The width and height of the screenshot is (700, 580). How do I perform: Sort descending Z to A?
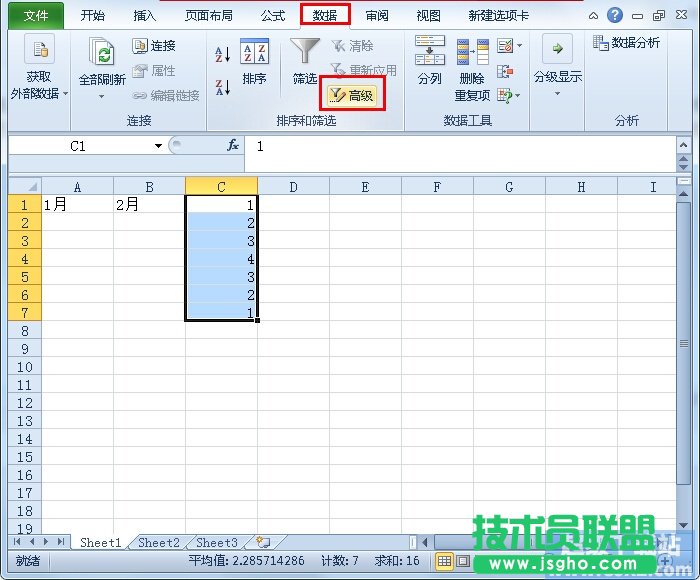pyautogui.click(x=222, y=87)
